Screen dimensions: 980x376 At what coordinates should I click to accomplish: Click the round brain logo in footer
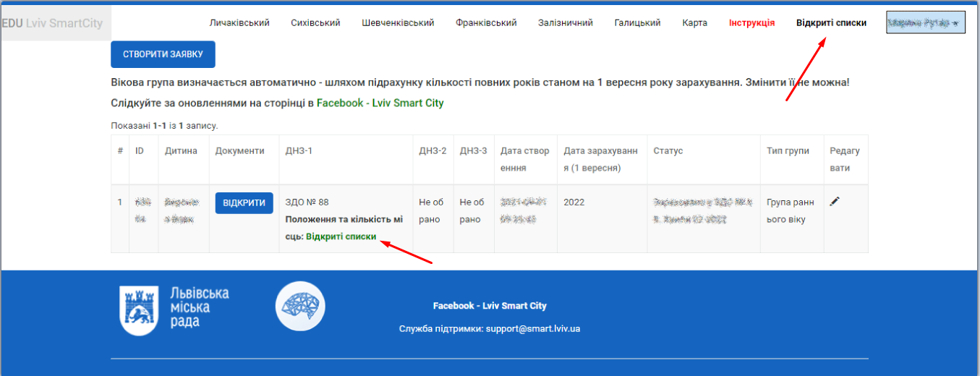coord(300,306)
